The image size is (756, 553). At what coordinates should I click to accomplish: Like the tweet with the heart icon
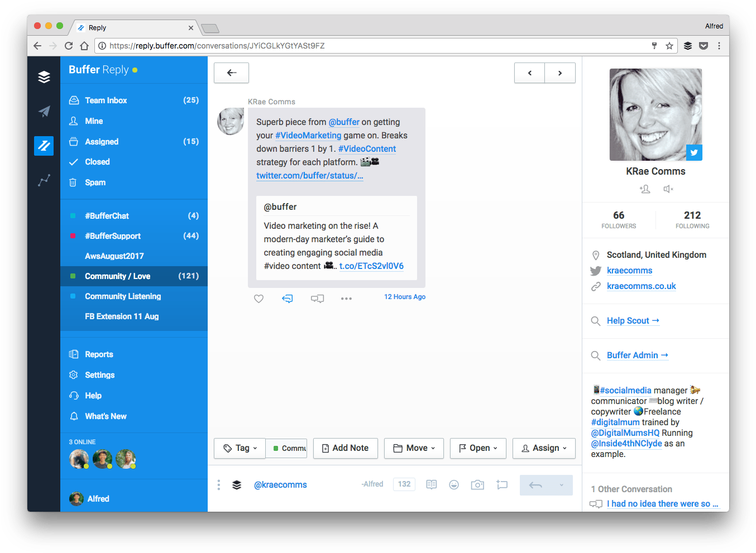click(259, 299)
